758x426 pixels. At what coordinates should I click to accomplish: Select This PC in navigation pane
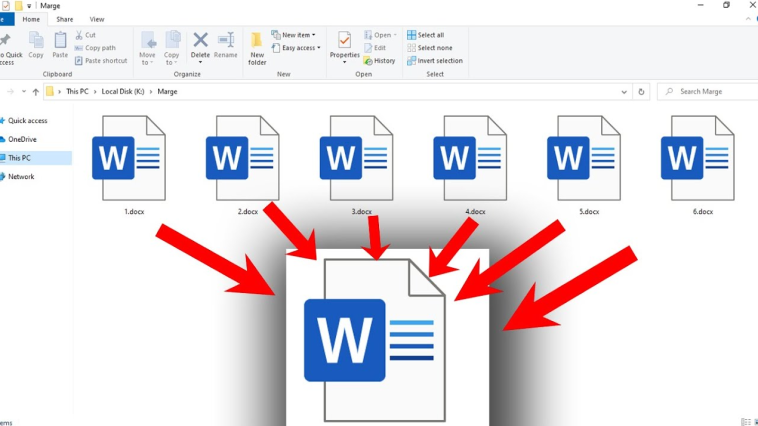click(x=20, y=158)
